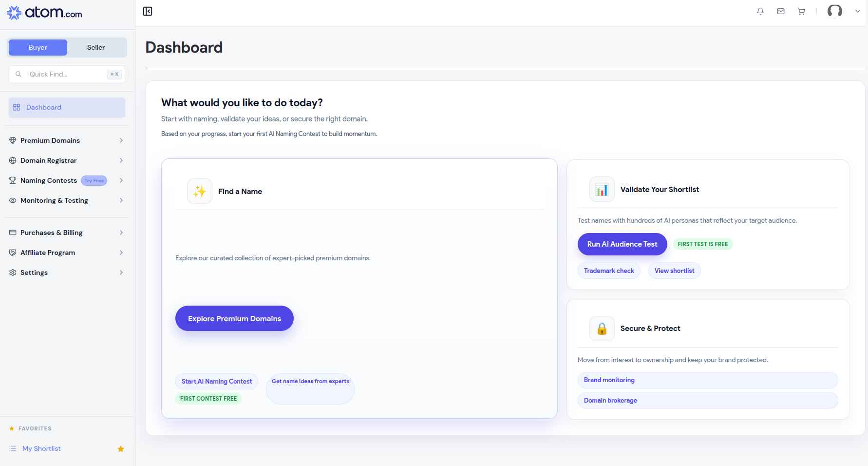
Task: Focus the Quick Find search field
Action: click(67, 74)
